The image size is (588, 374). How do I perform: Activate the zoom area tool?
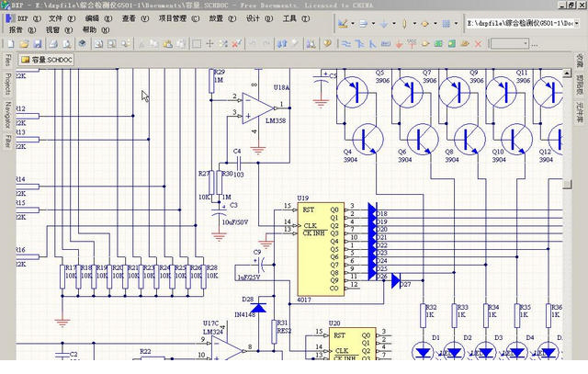point(112,44)
